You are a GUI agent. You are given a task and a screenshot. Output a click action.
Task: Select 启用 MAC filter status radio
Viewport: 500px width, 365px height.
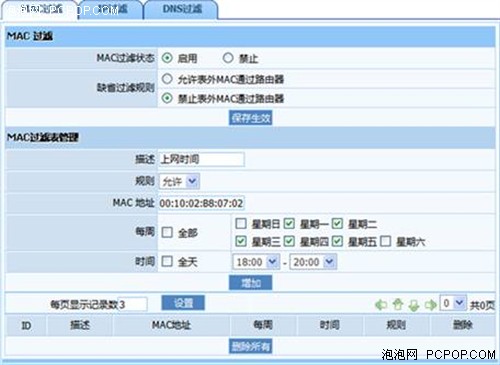pos(167,58)
